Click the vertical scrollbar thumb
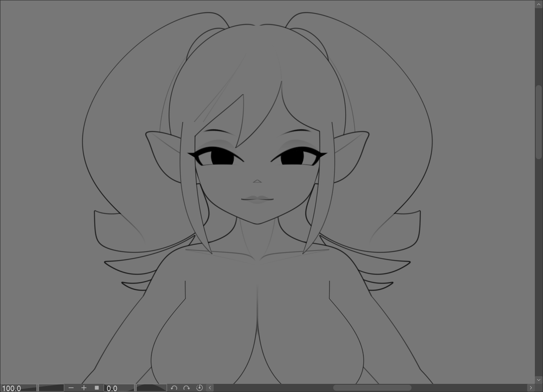The image size is (543, 392). point(538,122)
